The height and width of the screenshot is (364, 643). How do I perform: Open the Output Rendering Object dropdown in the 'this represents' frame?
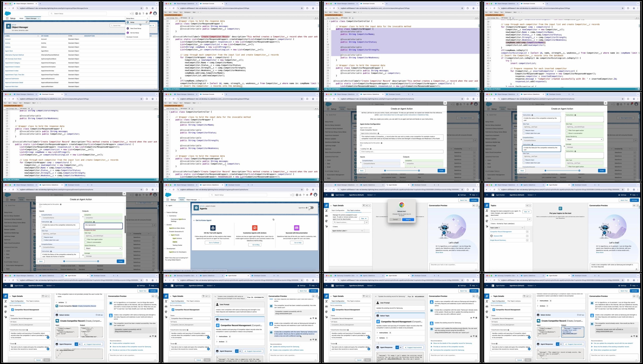coord(103,248)
